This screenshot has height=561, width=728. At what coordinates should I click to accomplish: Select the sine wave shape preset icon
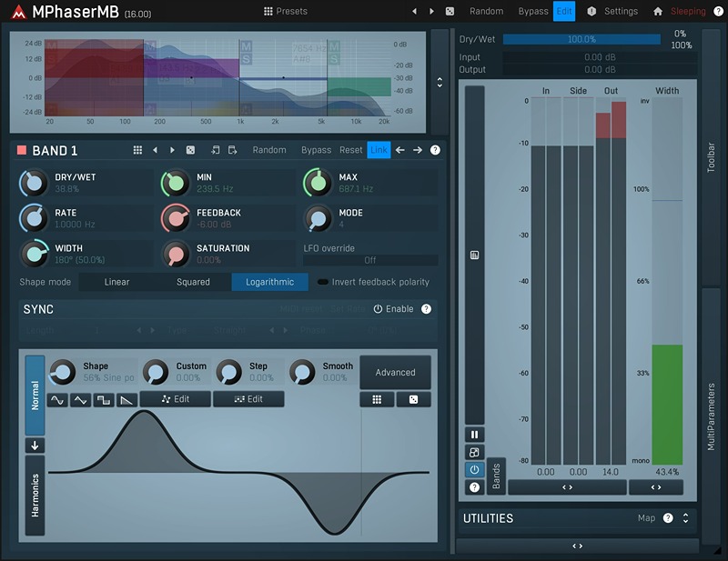coord(57,399)
